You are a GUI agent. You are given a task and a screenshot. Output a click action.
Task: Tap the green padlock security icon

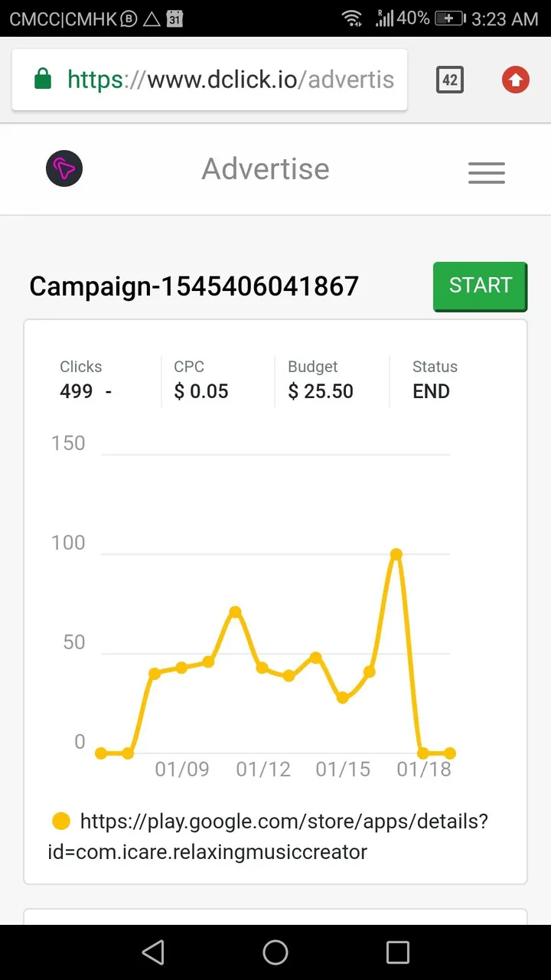point(43,79)
